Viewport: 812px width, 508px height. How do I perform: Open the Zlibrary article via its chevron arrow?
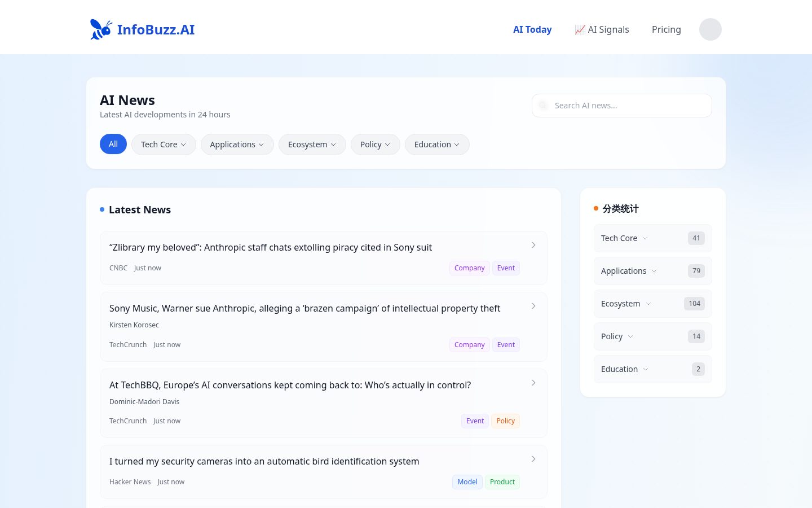pyautogui.click(x=533, y=245)
